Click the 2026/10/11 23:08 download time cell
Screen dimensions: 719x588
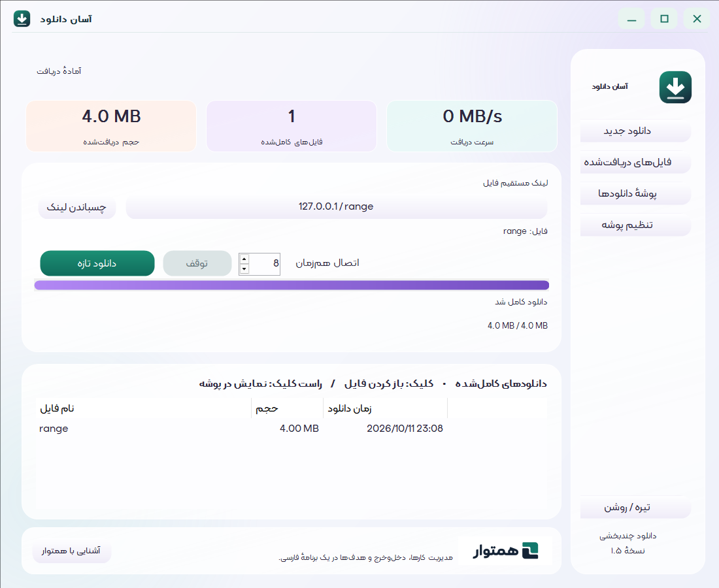click(x=405, y=429)
